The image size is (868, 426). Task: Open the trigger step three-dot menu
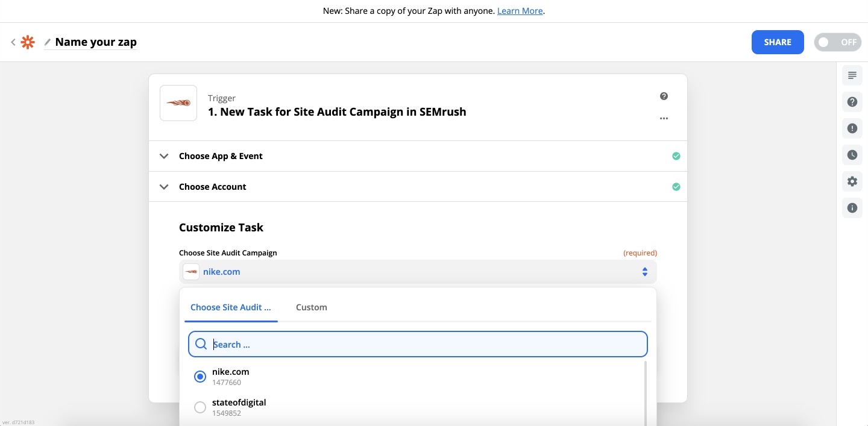(x=664, y=119)
